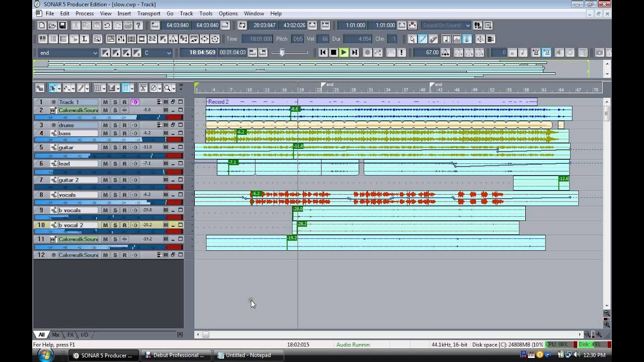Select the Scissors split tool
Viewport: 644px width, 362px height.
point(143,88)
